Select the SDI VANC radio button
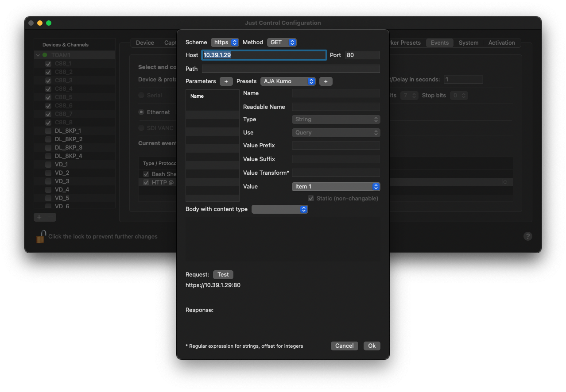 coord(141,128)
